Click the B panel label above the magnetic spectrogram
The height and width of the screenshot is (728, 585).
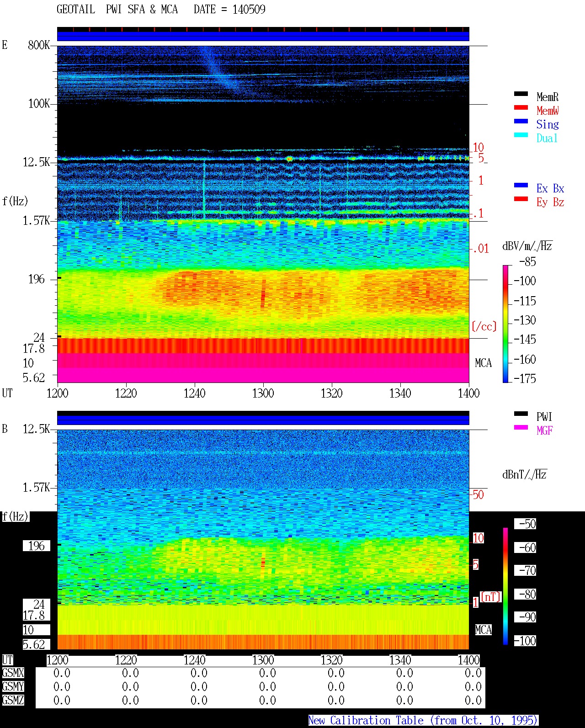coord(5,429)
